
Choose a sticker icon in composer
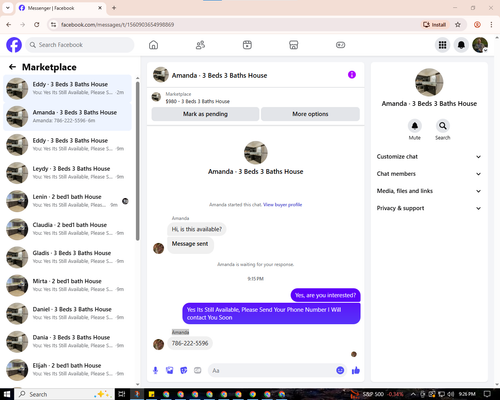pyautogui.click(x=184, y=370)
